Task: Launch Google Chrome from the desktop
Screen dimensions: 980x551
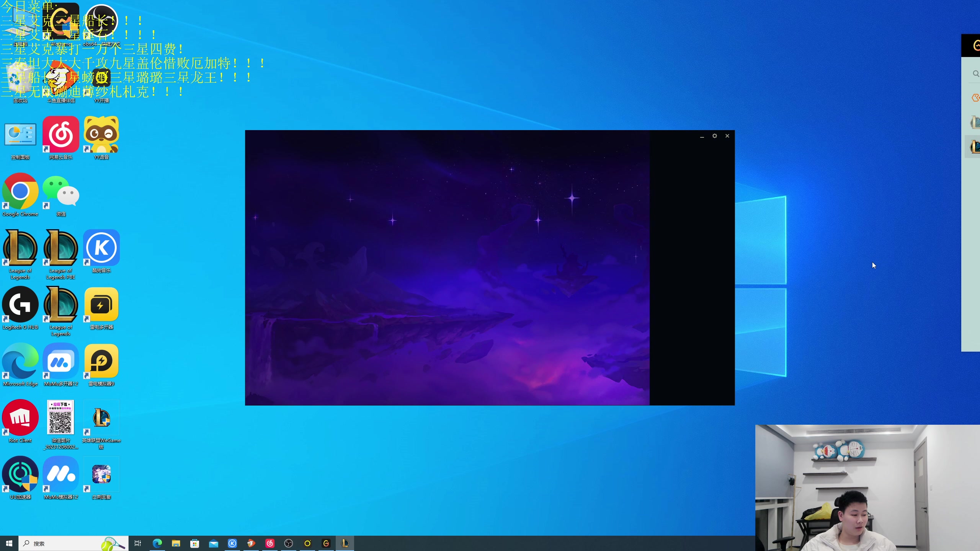Action: [x=20, y=195]
